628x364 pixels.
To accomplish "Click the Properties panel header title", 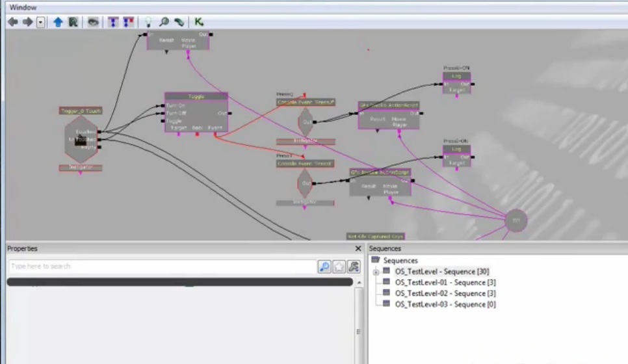I will [x=22, y=249].
